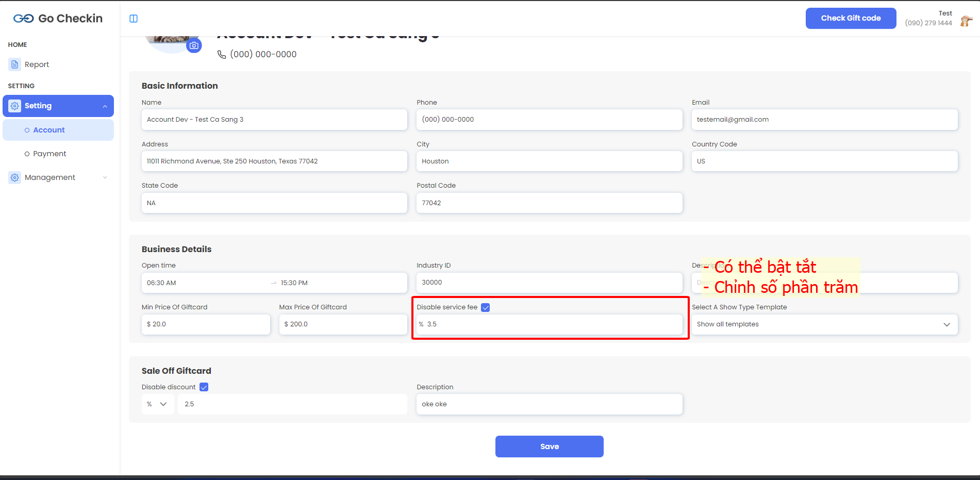Expand the Management menu chevron
Image resolution: width=980 pixels, height=480 pixels.
click(x=105, y=177)
